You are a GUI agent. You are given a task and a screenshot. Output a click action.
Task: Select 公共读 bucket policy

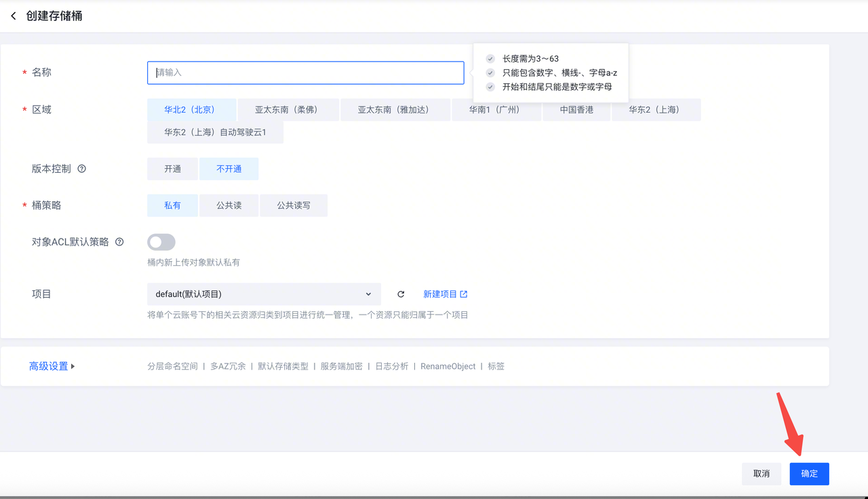(229, 205)
